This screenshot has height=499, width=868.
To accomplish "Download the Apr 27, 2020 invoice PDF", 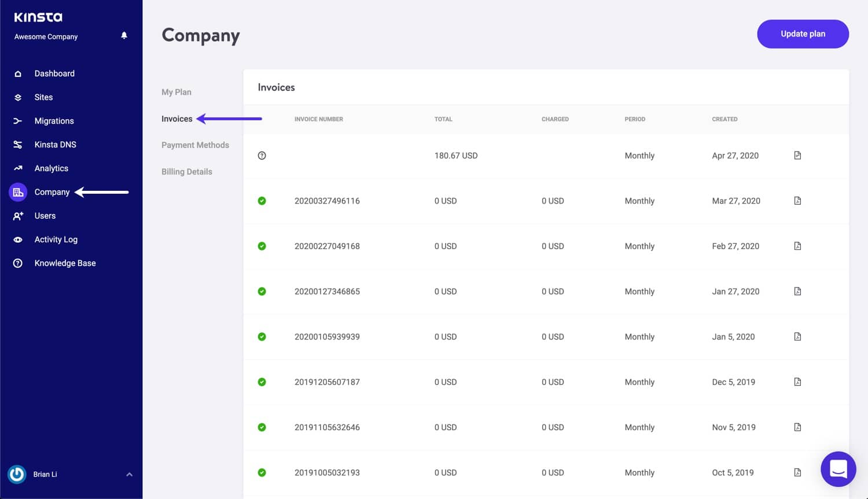I will tap(797, 156).
